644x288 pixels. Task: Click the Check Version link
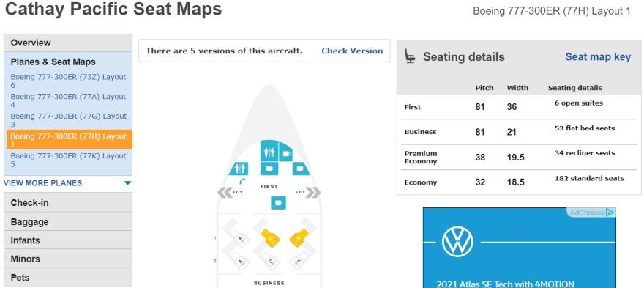tap(352, 51)
